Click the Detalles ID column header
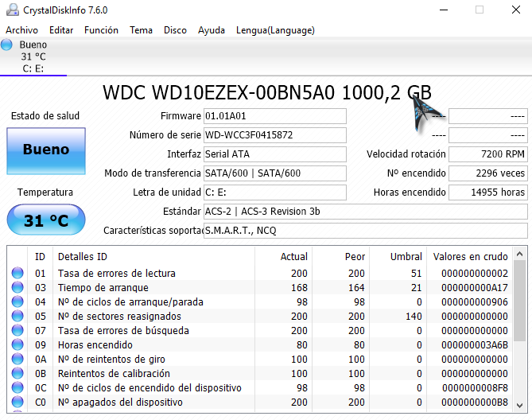The width and height of the screenshot is (532, 420). coord(153,256)
